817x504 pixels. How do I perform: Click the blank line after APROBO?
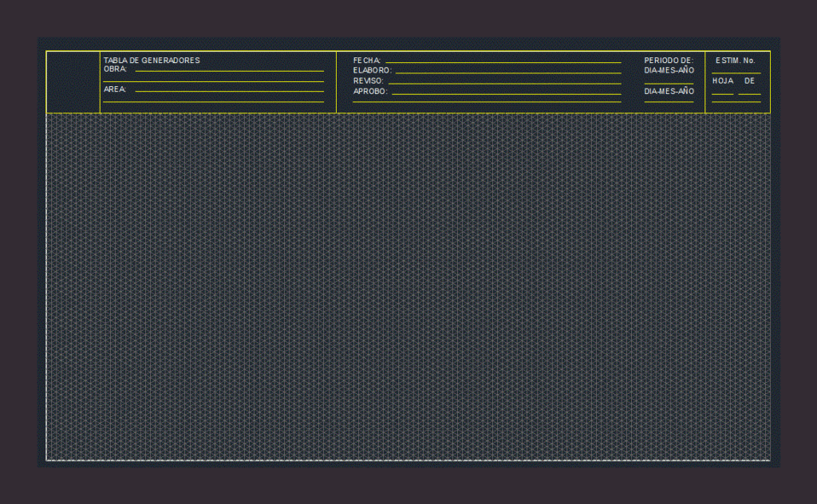(x=506, y=94)
